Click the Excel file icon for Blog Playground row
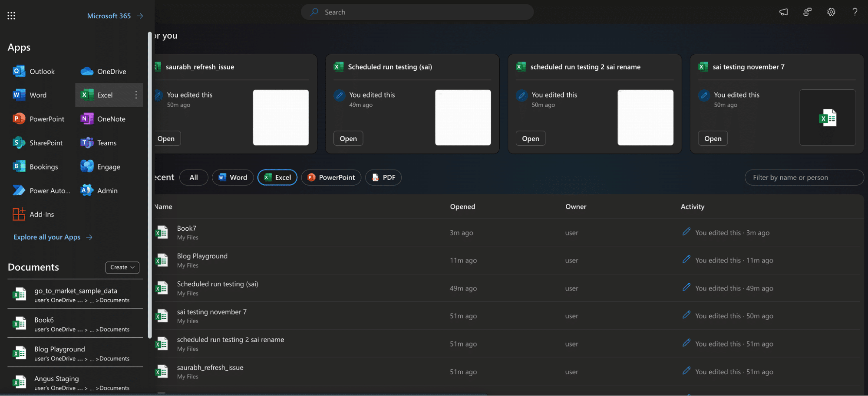Screen dimensions: 868x396 point(162,260)
